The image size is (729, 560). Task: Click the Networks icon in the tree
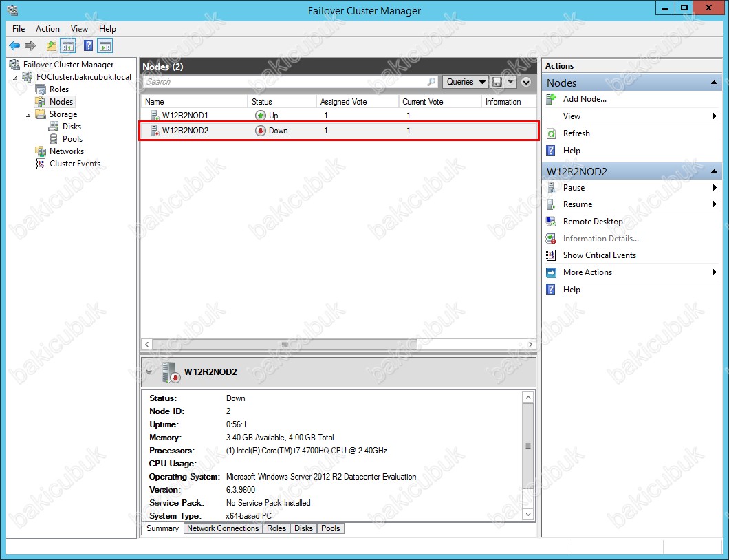pyautogui.click(x=41, y=151)
